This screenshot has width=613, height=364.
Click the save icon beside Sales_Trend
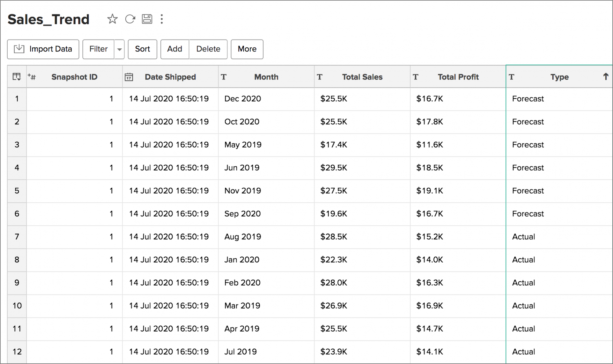[x=147, y=19]
